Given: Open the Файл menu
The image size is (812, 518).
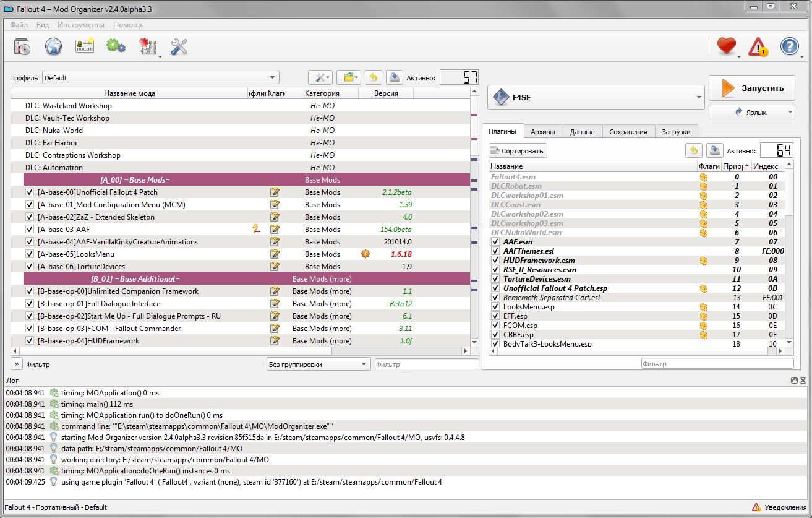Looking at the screenshot, I should coord(19,25).
